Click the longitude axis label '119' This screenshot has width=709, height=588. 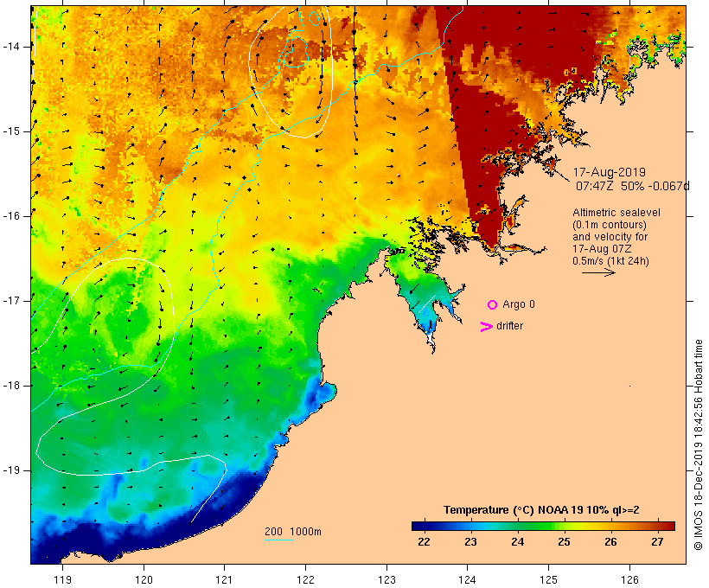click(62, 580)
